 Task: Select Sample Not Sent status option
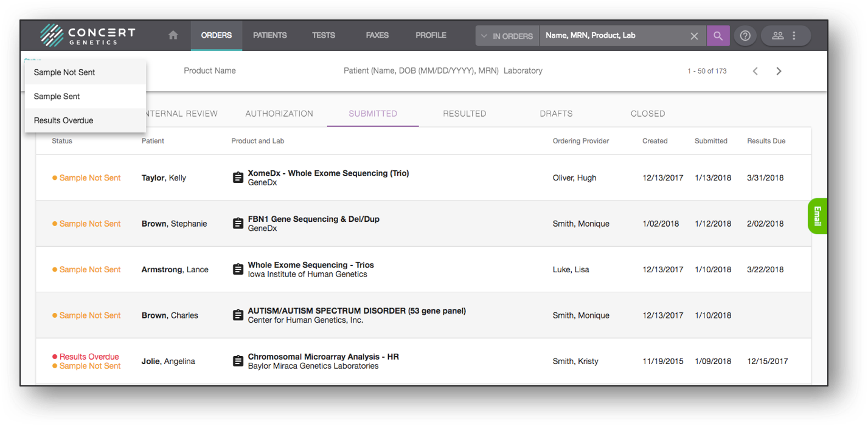click(64, 72)
